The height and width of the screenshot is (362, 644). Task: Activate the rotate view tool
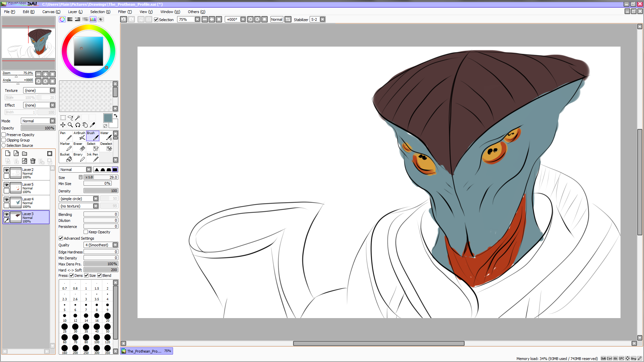coord(77,125)
